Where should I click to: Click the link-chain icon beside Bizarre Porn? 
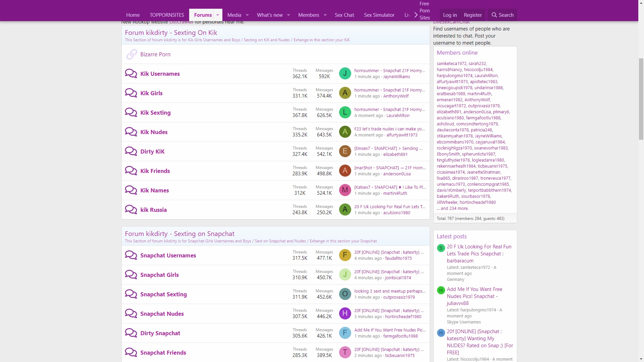pyautogui.click(x=131, y=54)
